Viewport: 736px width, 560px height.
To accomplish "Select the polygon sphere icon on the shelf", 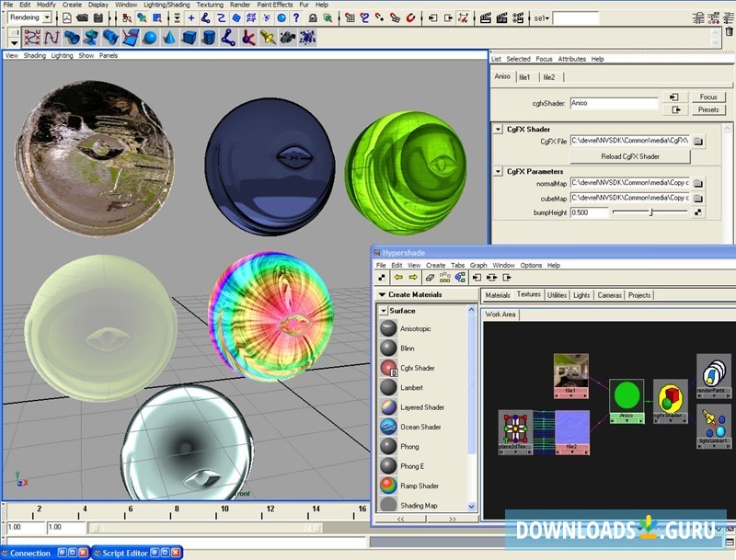I will click(152, 37).
